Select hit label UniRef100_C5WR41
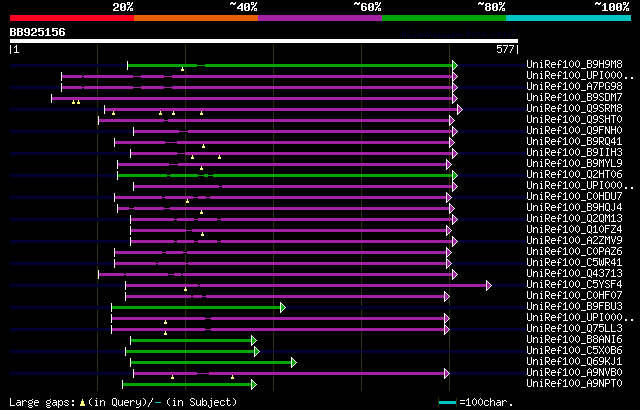 [x=574, y=262]
